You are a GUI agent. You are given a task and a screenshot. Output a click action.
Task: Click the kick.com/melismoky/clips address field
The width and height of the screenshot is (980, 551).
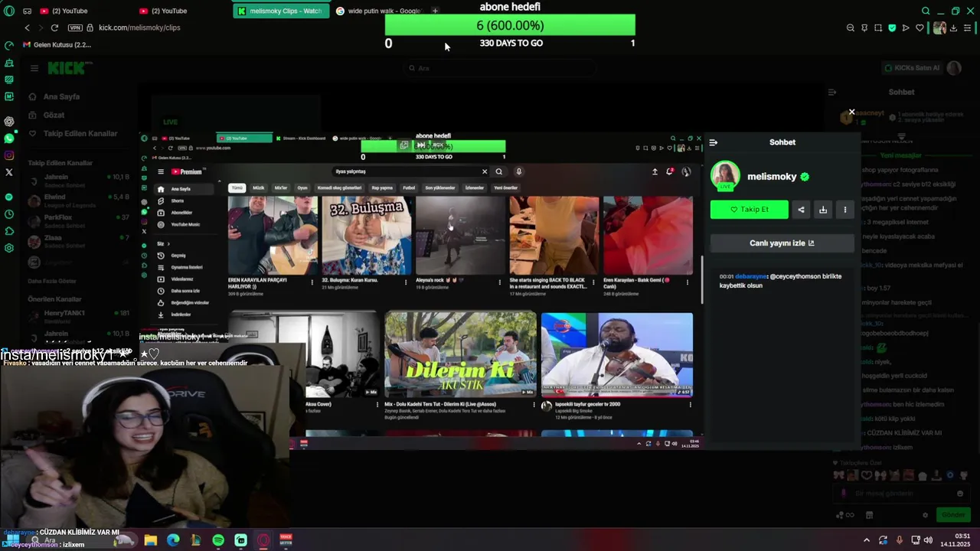point(139,28)
